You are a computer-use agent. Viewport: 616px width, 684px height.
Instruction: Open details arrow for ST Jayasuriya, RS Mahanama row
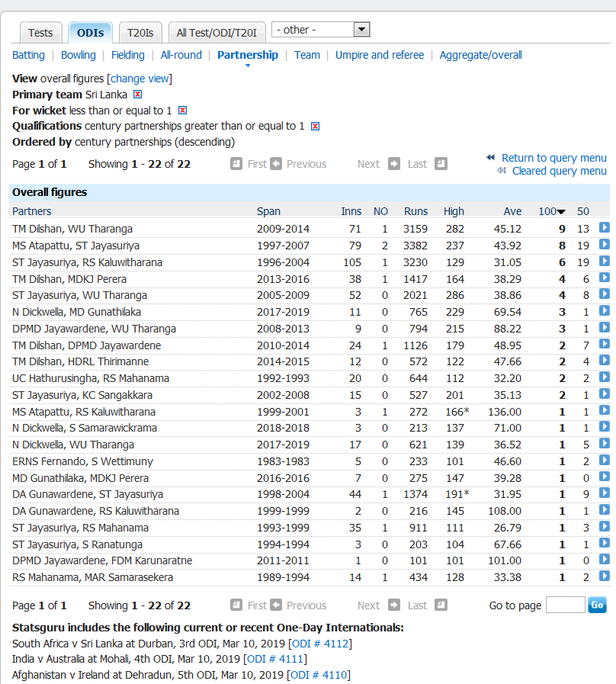[605, 526]
